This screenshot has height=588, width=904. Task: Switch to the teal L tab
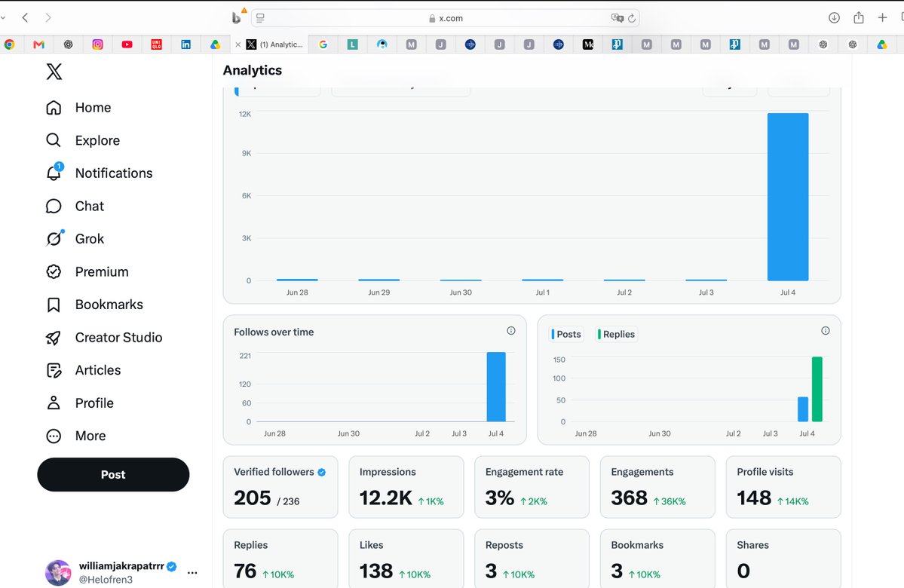(352, 44)
